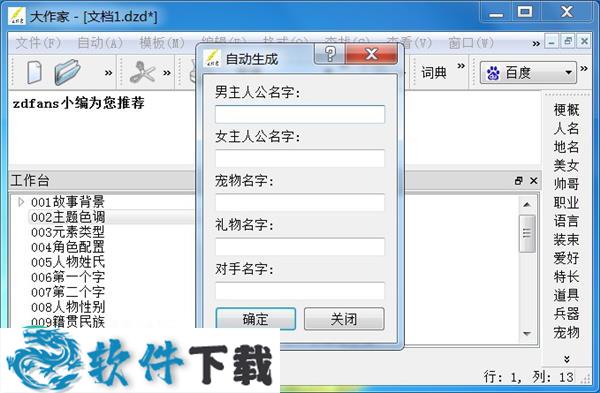The height and width of the screenshot is (393, 600).
Task: Click 兵器 in the right sidebar
Action: pos(566,314)
